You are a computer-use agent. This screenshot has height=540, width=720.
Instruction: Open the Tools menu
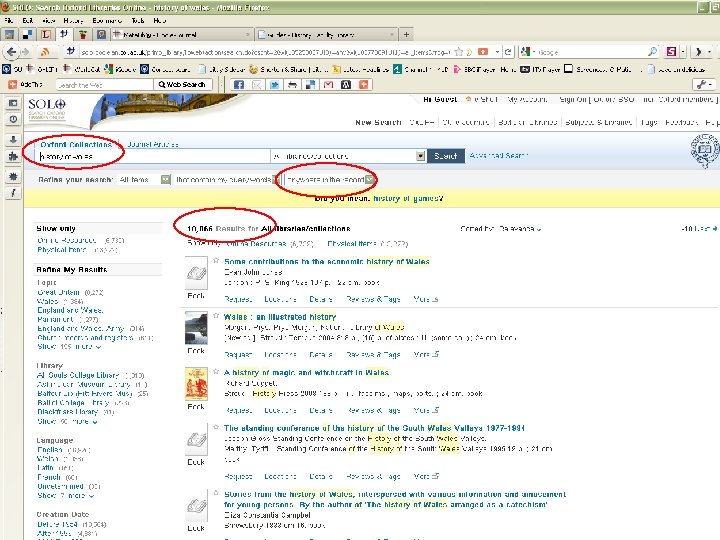138,21
